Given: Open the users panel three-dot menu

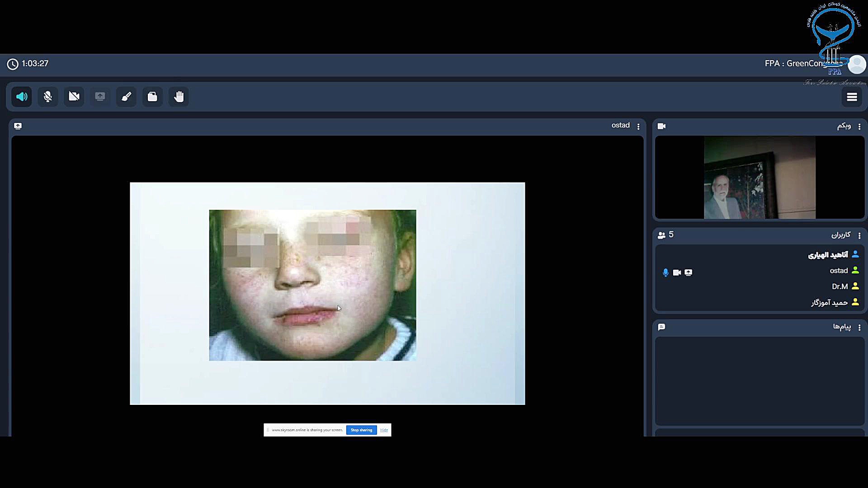Looking at the screenshot, I should point(859,235).
